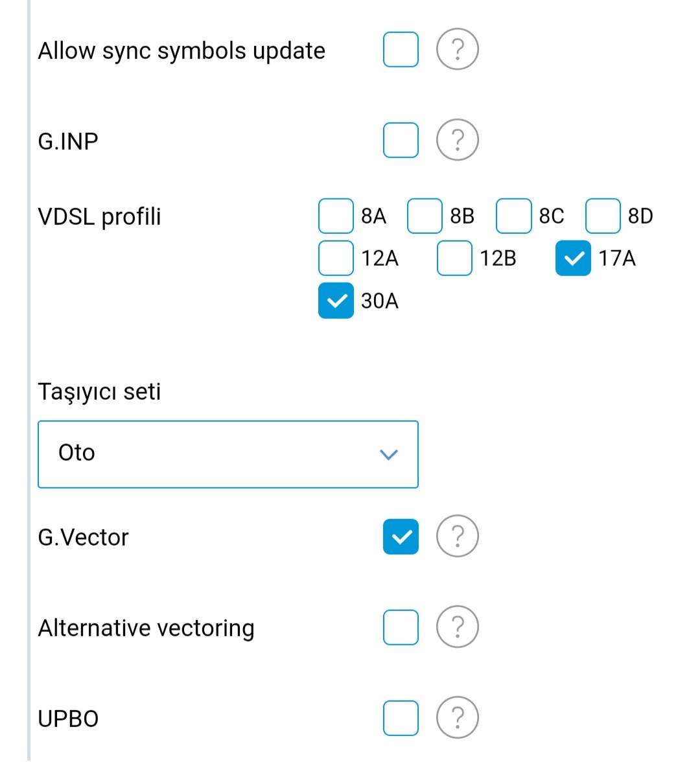The height and width of the screenshot is (762, 700).
Task: Click the chevron arrow beside Oto
Action: [389, 454]
